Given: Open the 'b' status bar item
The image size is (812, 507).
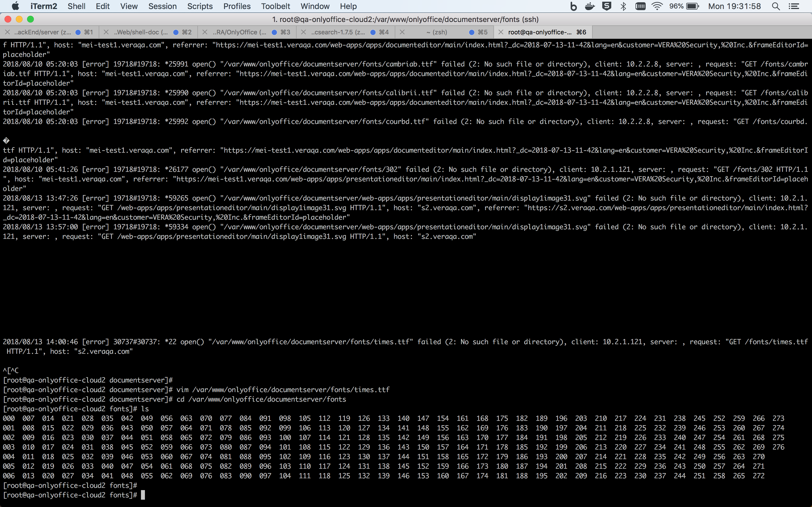Looking at the screenshot, I should (x=574, y=6).
